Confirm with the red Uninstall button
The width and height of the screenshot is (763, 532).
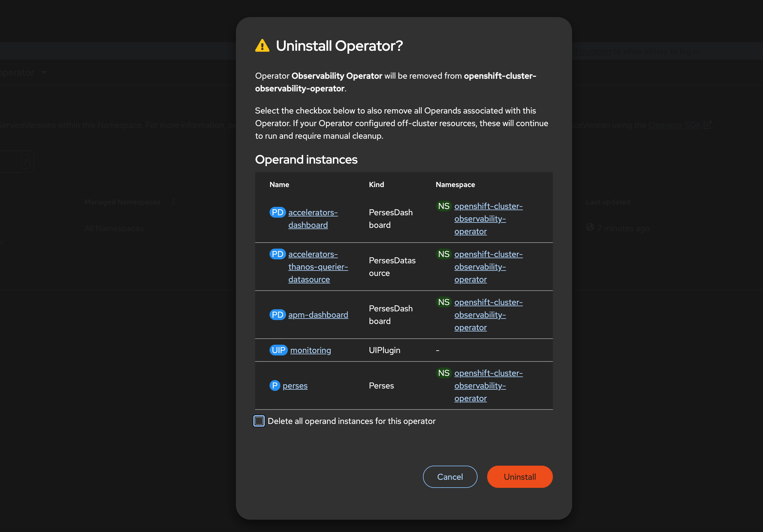[519, 476]
